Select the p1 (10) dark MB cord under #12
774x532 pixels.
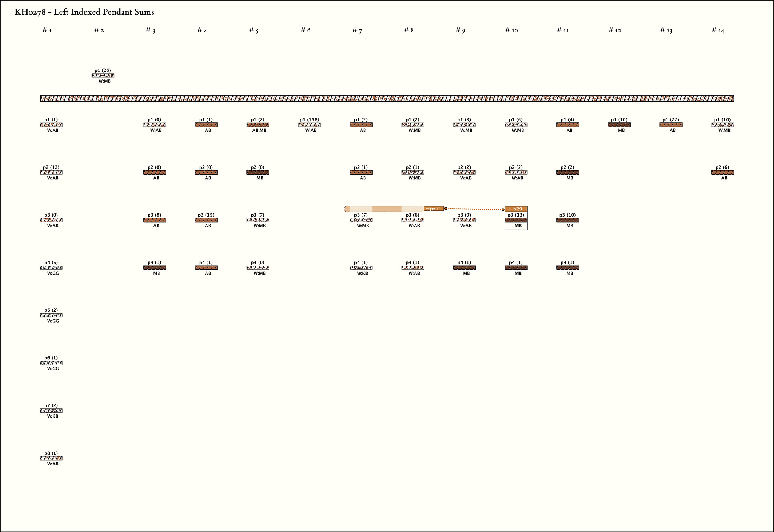pyautogui.click(x=619, y=125)
